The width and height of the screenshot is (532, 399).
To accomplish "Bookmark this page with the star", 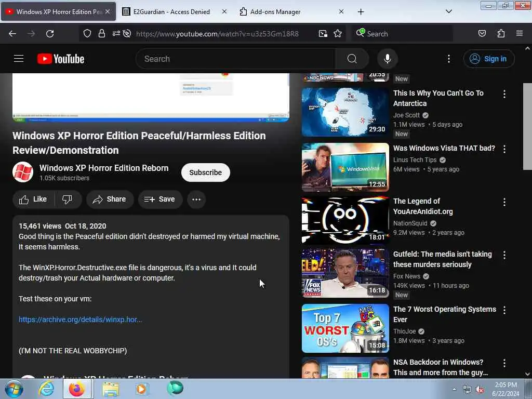I will pos(338,33).
